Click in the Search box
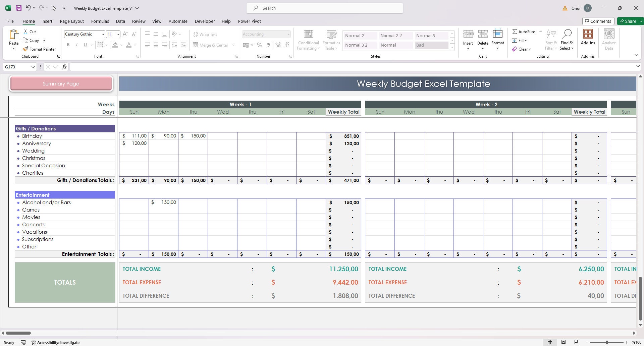644x346 pixels. pyautogui.click(x=324, y=8)
